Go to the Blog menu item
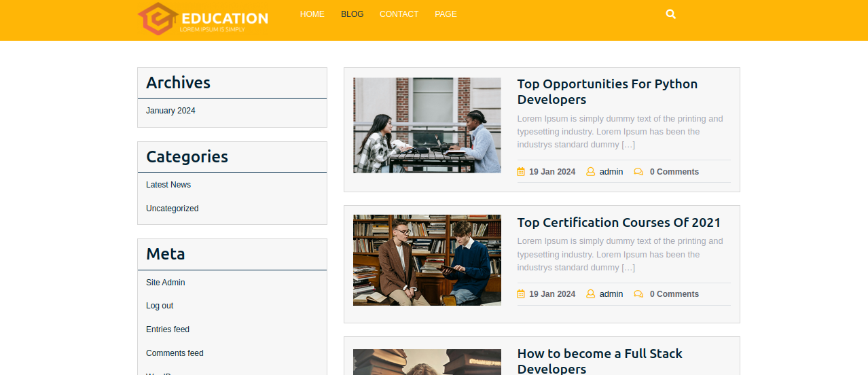The width and height of the screenshot is (868, 375). (352, 14)
